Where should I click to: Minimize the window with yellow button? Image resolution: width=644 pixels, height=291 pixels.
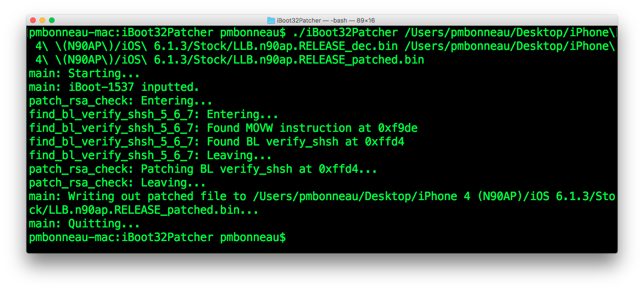click(x=42, y=20)
